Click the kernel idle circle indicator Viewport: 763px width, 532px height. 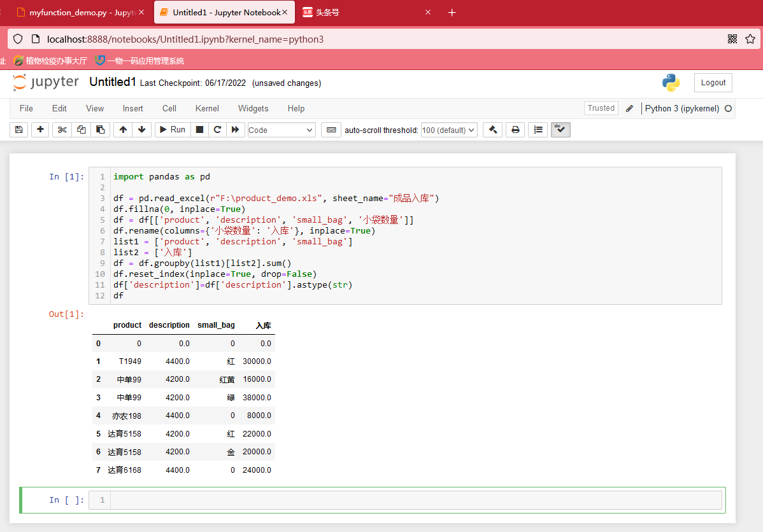729,108
